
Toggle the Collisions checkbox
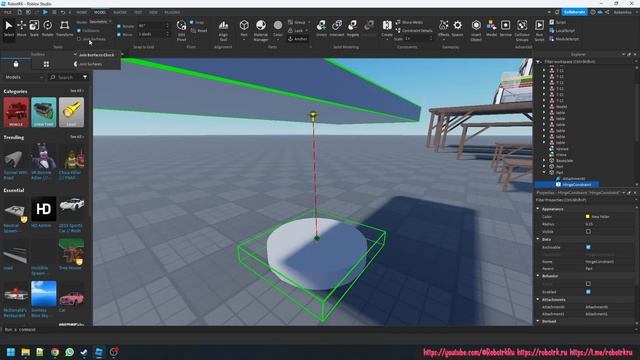pos(79,31)
